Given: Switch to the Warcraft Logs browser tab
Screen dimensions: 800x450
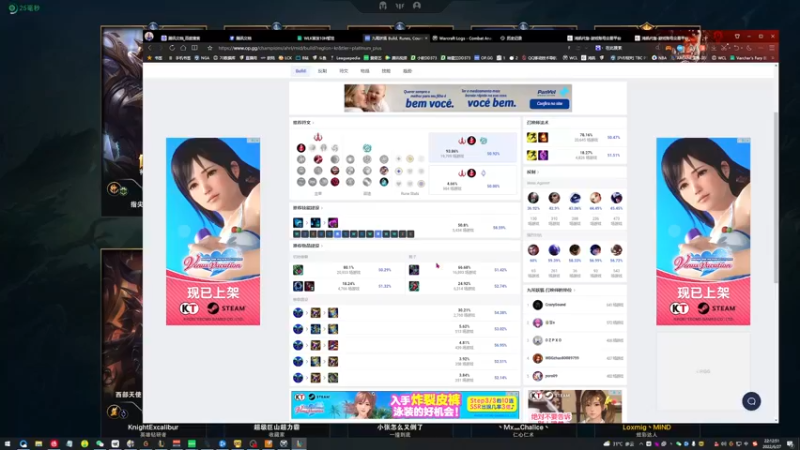Looking at the screenshot, I should click(x=462, y=38).
